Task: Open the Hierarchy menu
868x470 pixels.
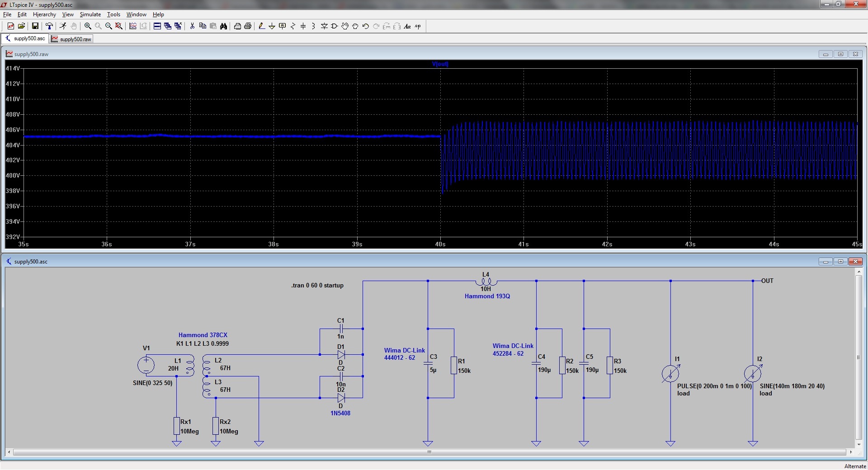Action: tap(44, 14)
